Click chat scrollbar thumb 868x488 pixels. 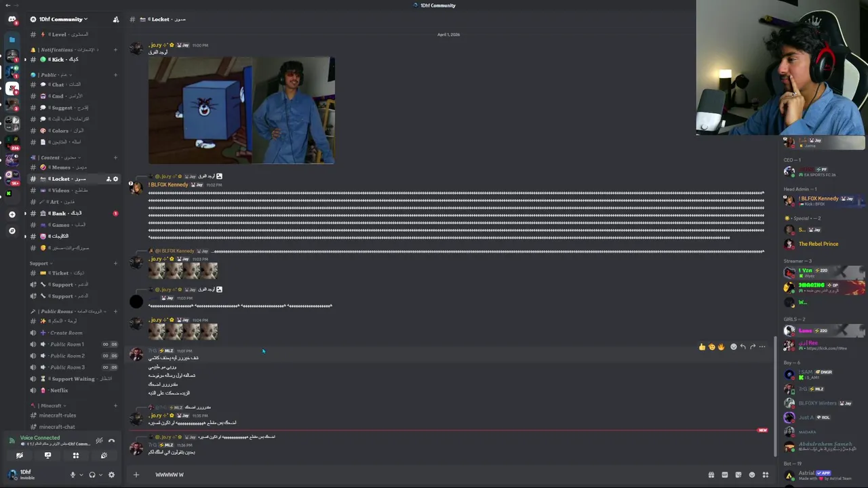tap(775, 396)
